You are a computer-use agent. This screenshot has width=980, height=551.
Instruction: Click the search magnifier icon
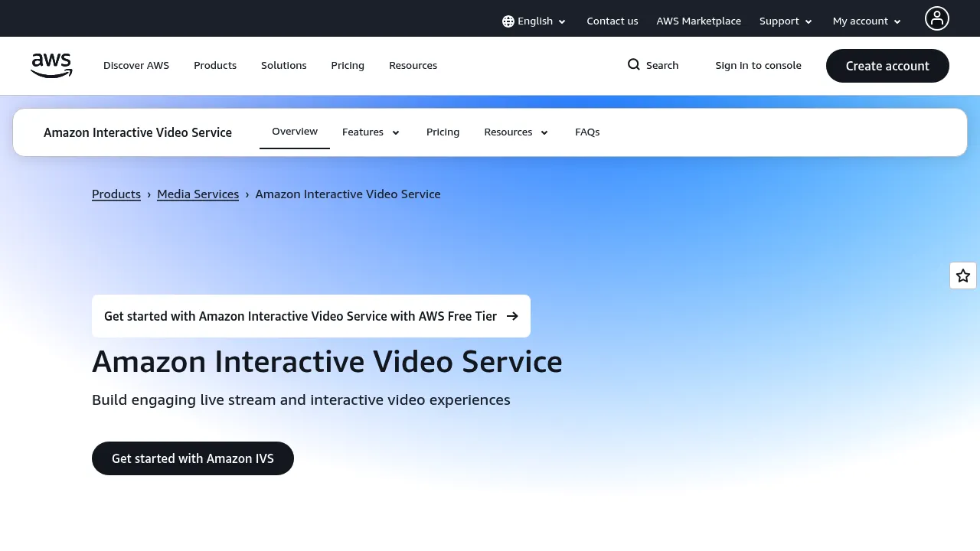tap(634, 64)
